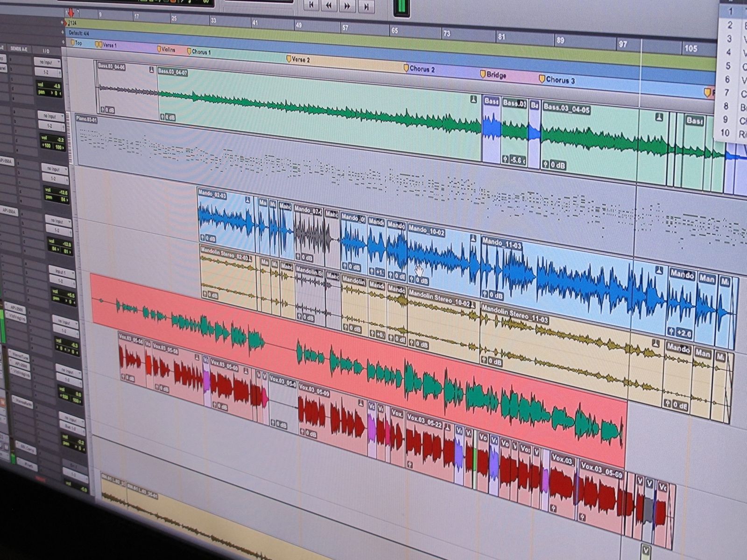747x560 pixels.
Task: Jump to the Chorus 2 marker
Action: 406,68
